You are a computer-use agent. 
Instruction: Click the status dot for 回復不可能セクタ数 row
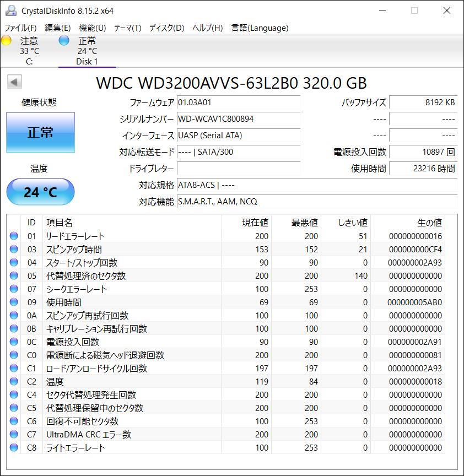14,421
